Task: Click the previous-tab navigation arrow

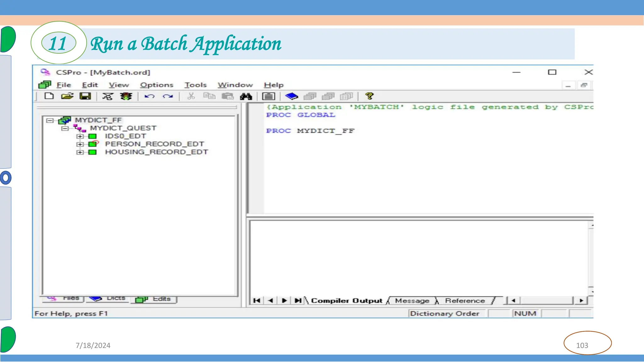Action: [270, 301]
